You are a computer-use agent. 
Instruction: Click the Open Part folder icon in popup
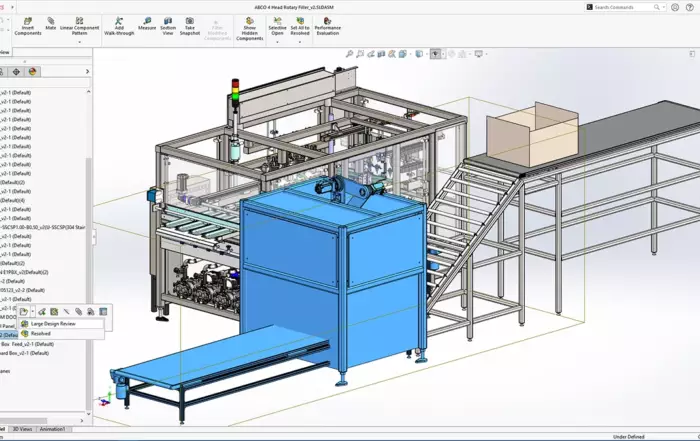point(24,312)
